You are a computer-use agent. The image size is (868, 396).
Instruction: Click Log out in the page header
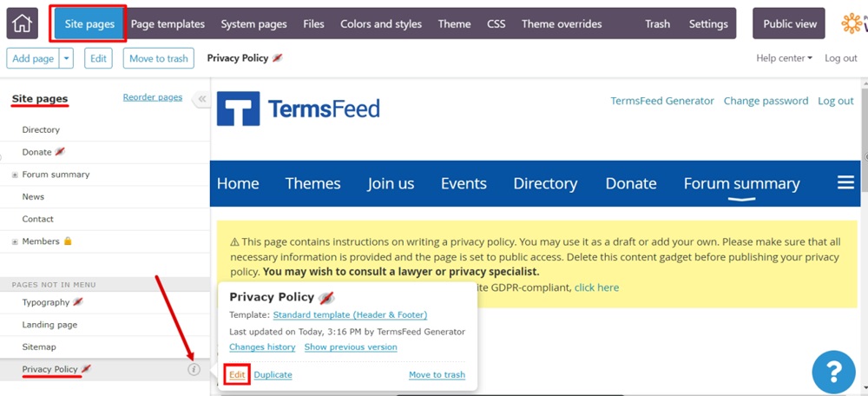pos(836,101)
